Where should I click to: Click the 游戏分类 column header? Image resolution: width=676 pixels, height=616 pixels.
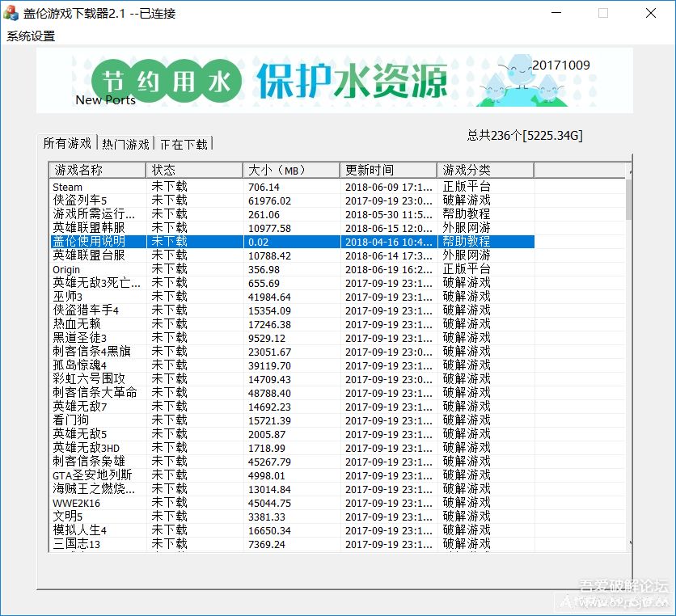(485, 170)
